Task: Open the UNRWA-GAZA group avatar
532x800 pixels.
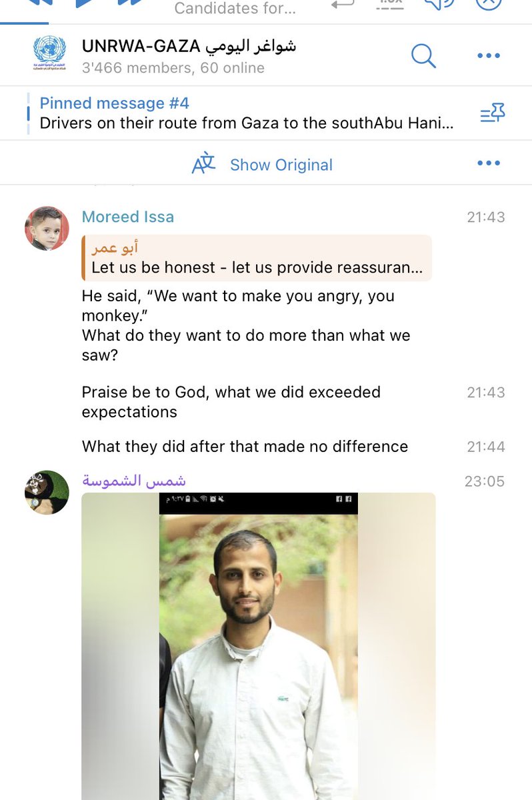Action: click(x=49, y=56)
